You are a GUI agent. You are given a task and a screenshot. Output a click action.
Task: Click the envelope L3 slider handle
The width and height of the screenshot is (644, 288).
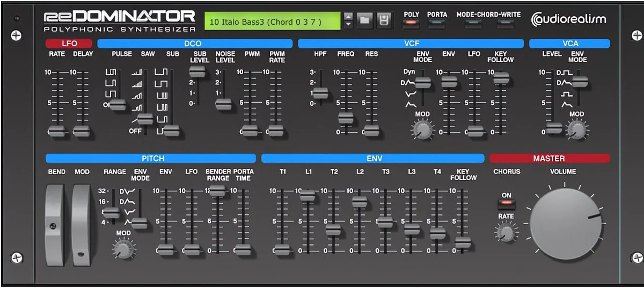(x=412, y=228)
